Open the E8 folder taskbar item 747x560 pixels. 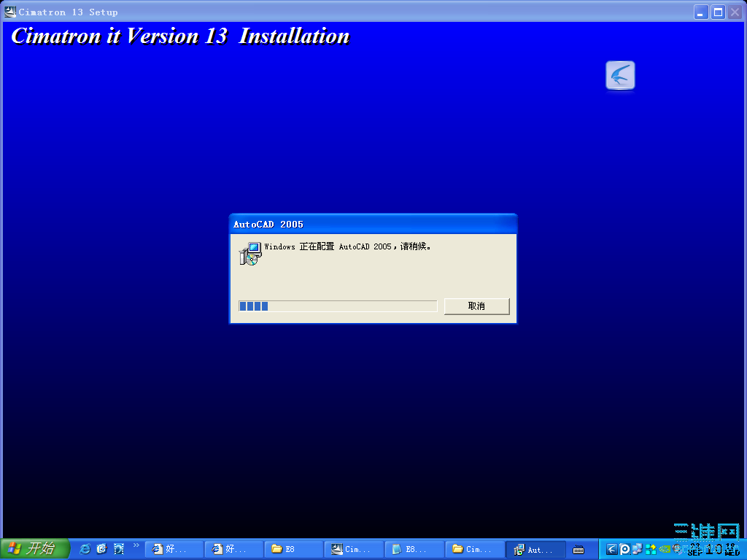294,550
